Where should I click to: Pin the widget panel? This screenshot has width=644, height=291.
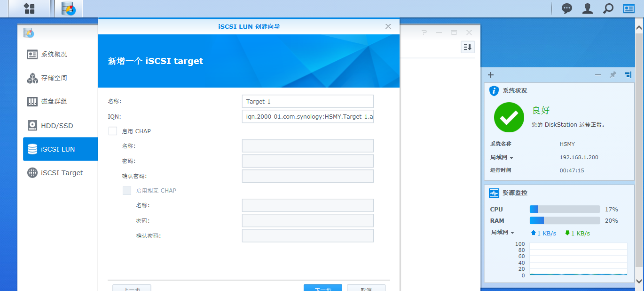(613, 75)
